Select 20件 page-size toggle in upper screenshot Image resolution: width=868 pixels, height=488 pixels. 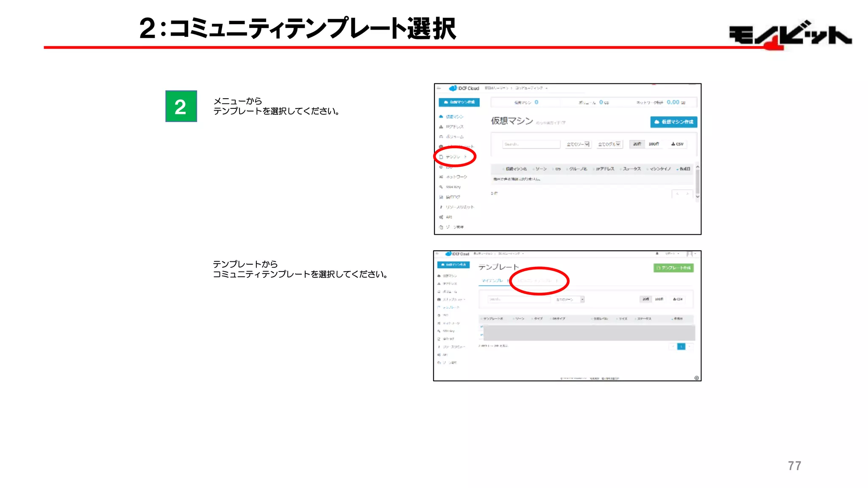tap(637, 144)
